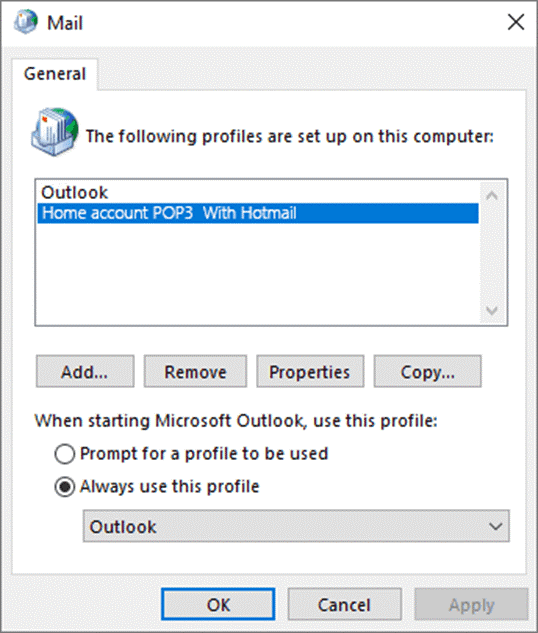Click the Remove button

click(195, 371)
